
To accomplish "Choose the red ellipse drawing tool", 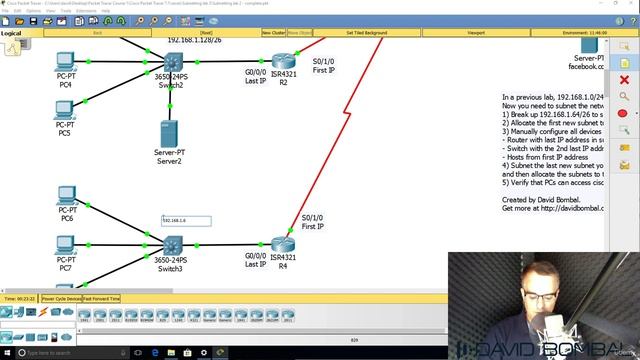I will (622, 113).
